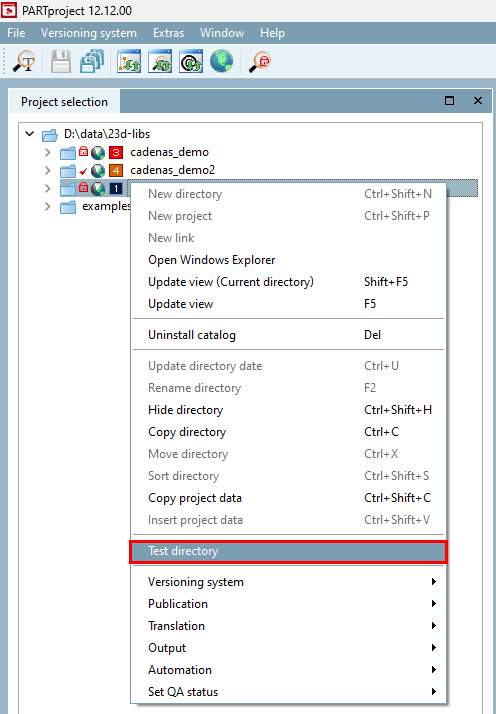Expand the cadenas_demo tree node
Image resolution: width=496 pixels, height=714 pixels.
[x=47, y=153]
